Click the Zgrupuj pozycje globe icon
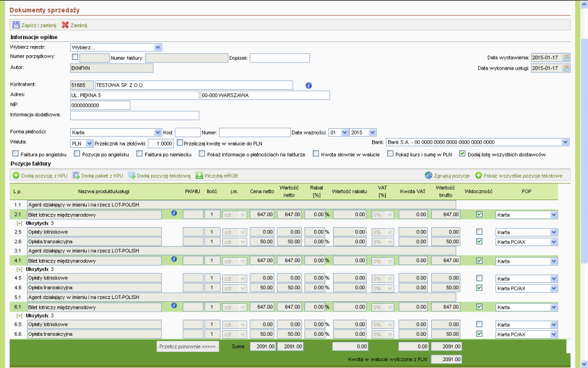588x368 pixels. coord(428,175)
